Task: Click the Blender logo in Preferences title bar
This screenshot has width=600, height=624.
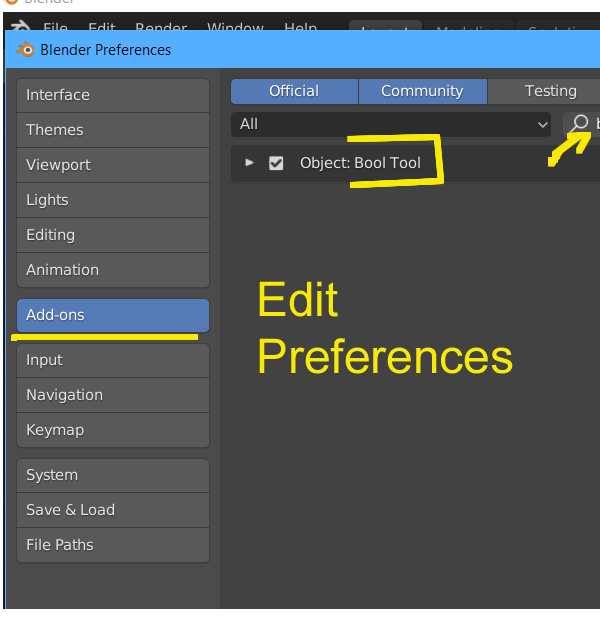Action: click(24, 50)
